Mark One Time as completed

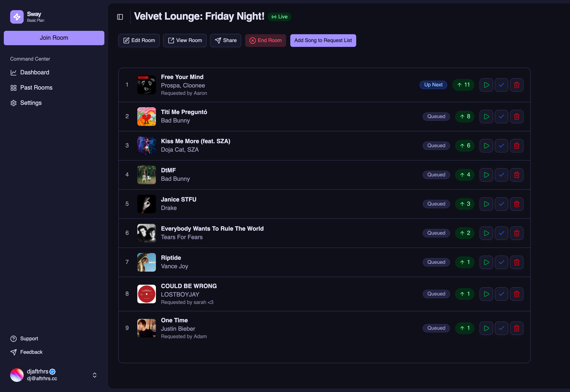click(501, 328)
